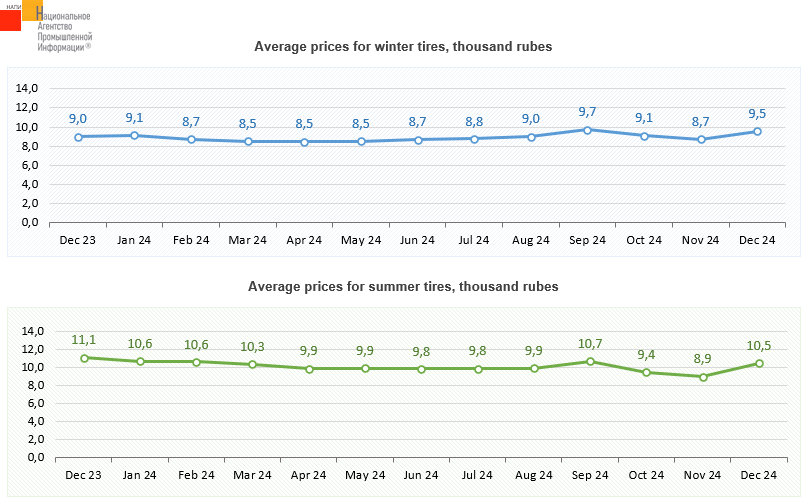Select the Dec 24 winter data point
This screenshot has height=501, width=807.
pyautogui.click(x=757, y=131)
